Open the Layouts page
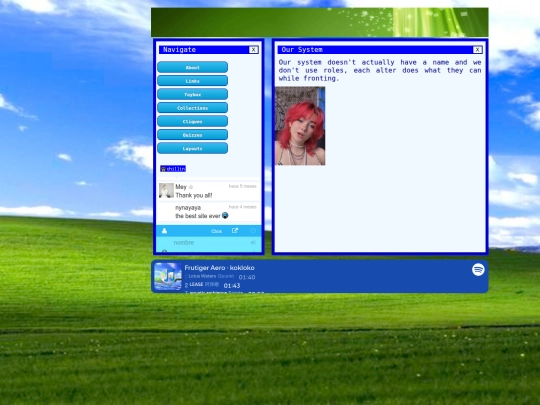This screenshot has width=540, height=405. tap(192, 148)
